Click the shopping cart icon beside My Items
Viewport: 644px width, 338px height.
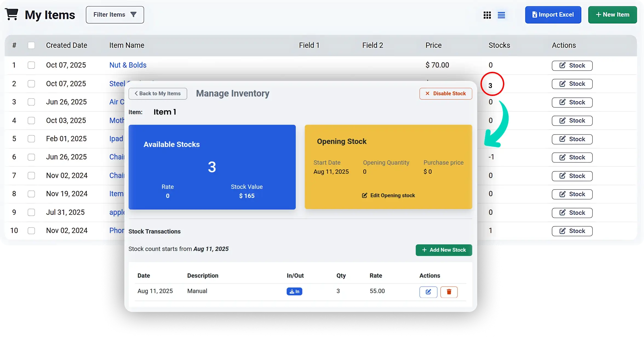click(x=12, y=14)
